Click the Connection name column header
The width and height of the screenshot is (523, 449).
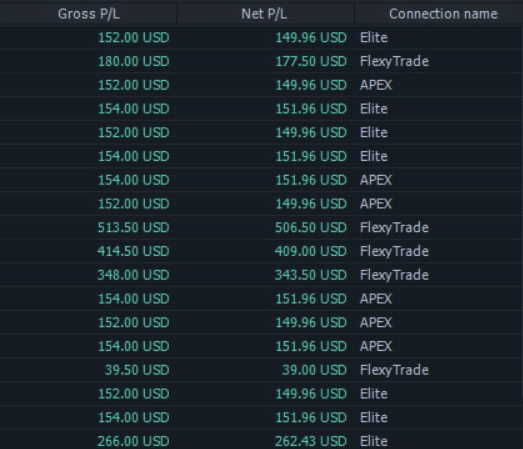click(x=439, y=14)
